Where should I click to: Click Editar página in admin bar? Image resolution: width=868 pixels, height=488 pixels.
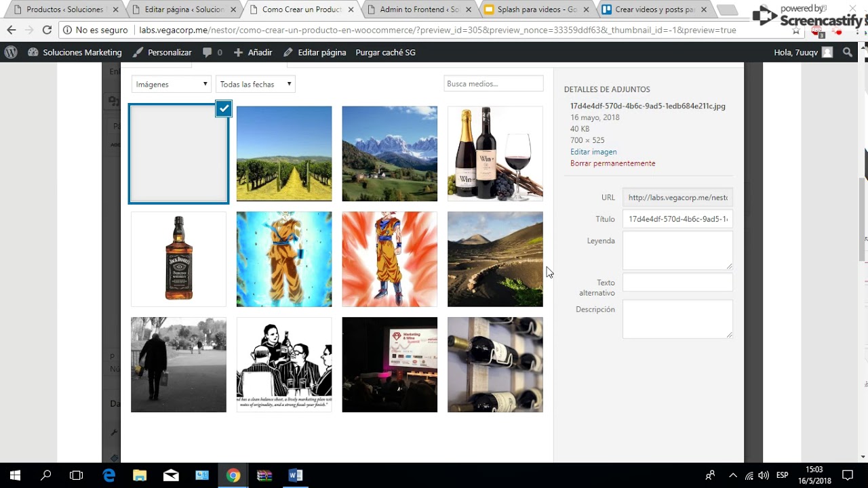coord(315,52)
